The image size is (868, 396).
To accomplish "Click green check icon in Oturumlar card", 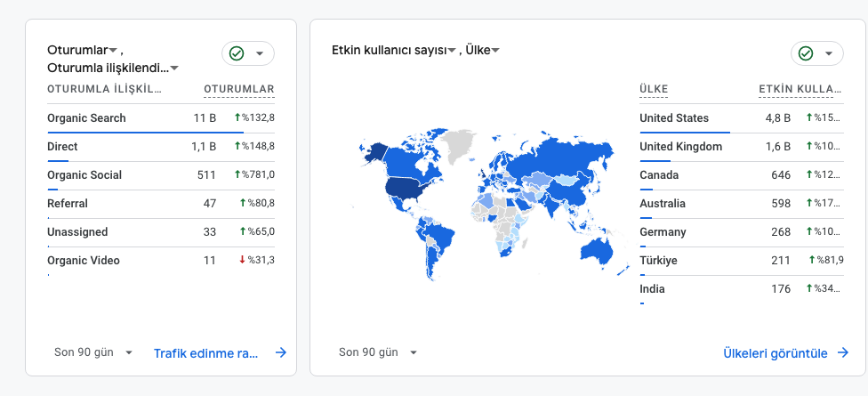I will [237, 53].
